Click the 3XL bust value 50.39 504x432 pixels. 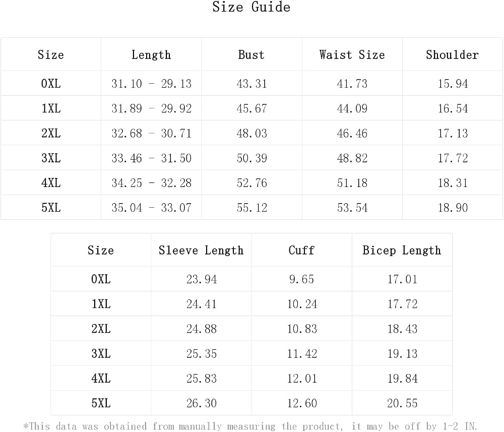(251, 158)
